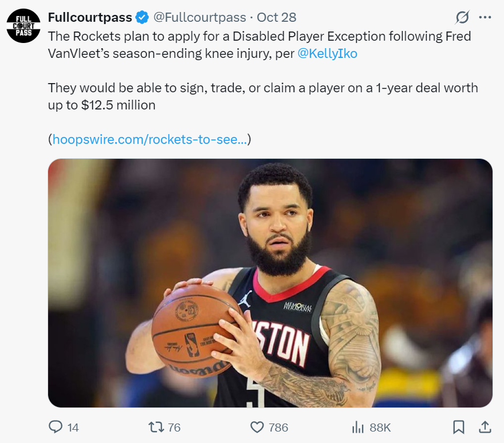Follow the hoopswire.com article link
Viewport: 504px width, 443px height.
[150, 139]
